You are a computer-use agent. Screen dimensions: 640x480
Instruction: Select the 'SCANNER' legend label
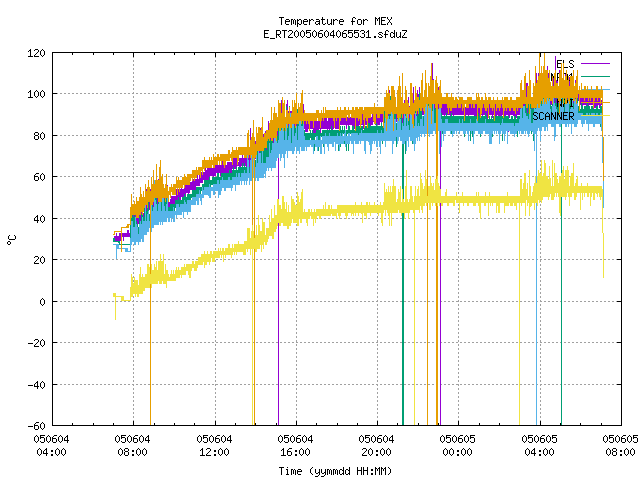point(553,116)
